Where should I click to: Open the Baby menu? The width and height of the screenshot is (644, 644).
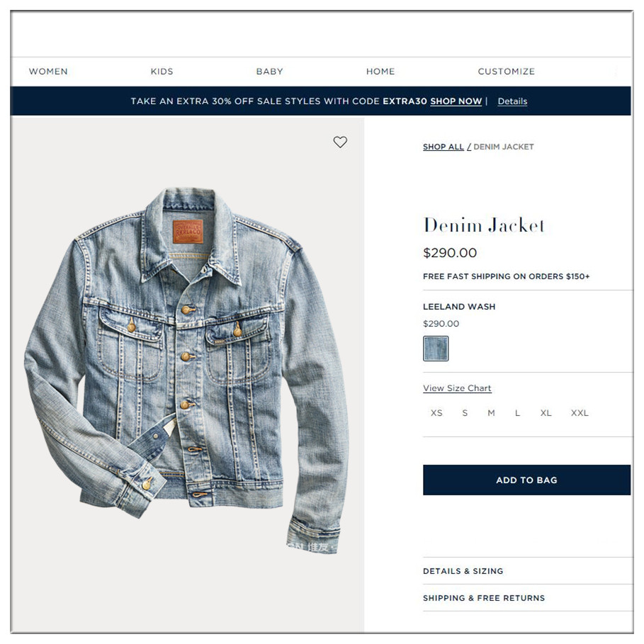pyautogui.click(x=269, y=72)
